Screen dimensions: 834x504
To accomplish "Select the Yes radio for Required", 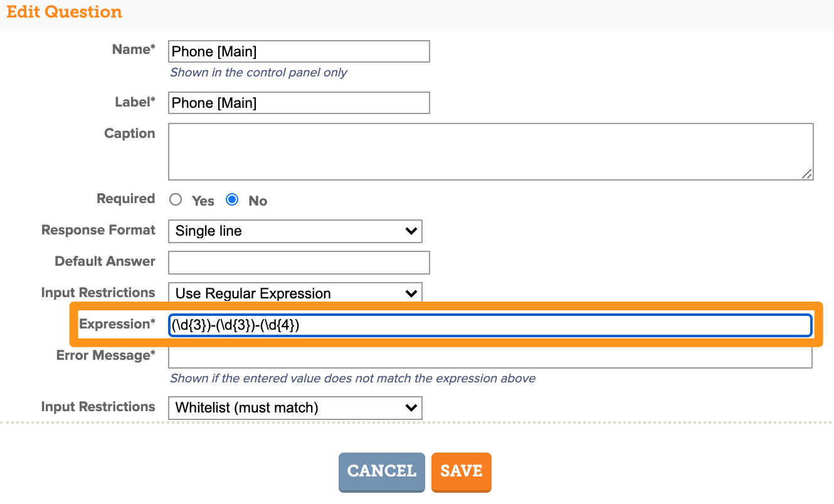I will tap(176, 199).
